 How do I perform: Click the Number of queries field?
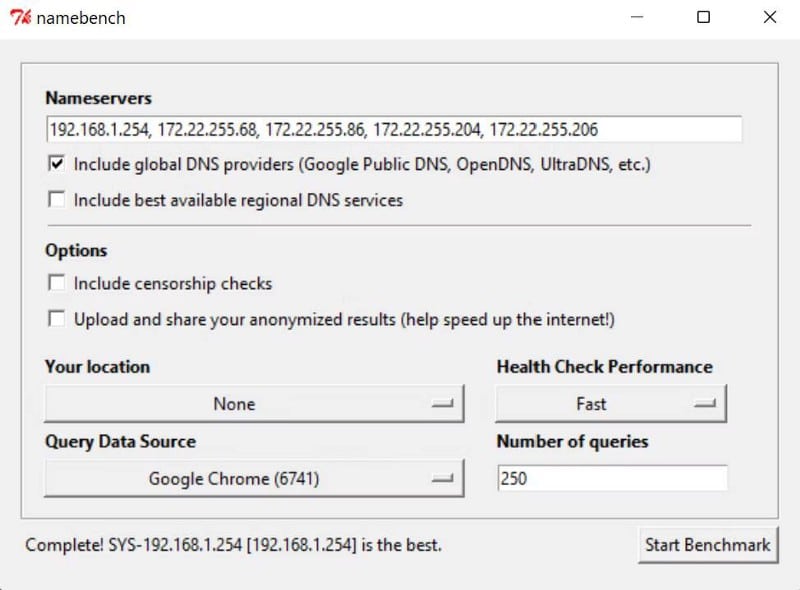tap(612, 478)
